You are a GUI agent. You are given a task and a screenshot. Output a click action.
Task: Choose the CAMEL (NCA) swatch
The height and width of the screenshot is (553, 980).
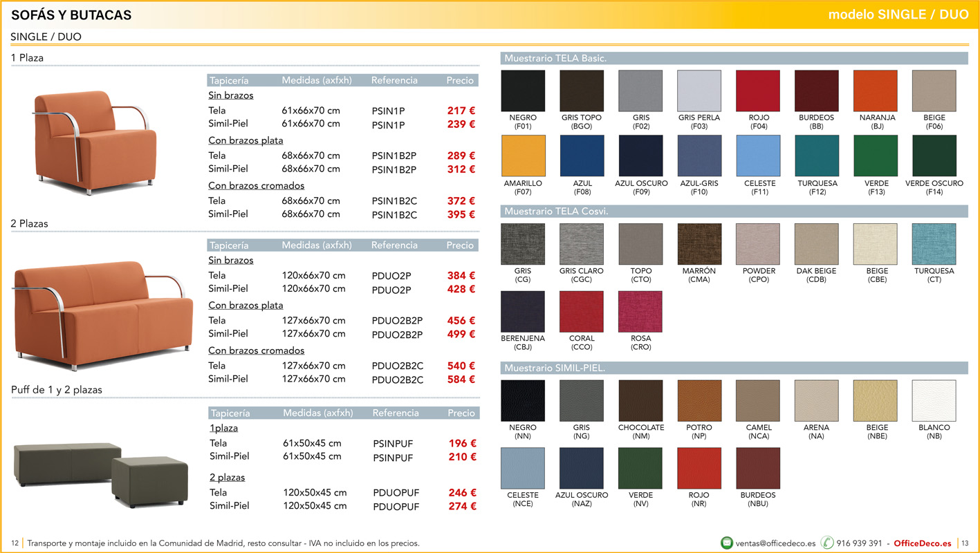click(758, 401)
